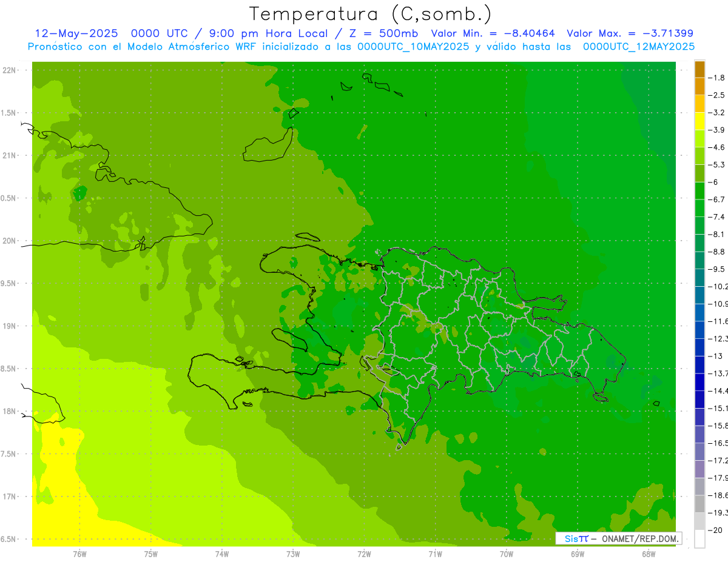
Task: Click the '21N' latitude label
Action: (10, 155)
